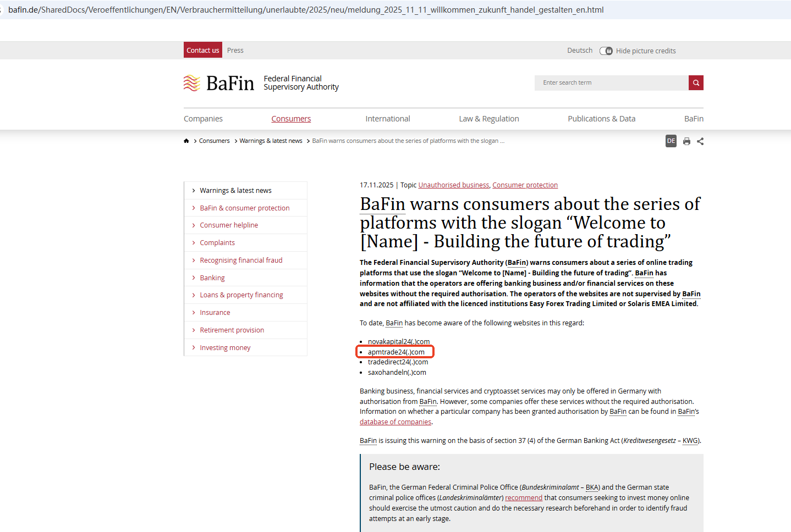Image resolution: width=791 pixels, height=532 pixels.
Task: Click Consumers in the breadcrumb
Action: (215, 141)
